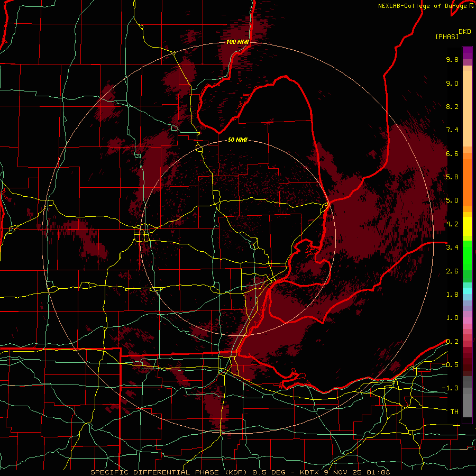Click the 7.4 scale value
Viewport: 476px width, 476px height.
pos(452,130)
